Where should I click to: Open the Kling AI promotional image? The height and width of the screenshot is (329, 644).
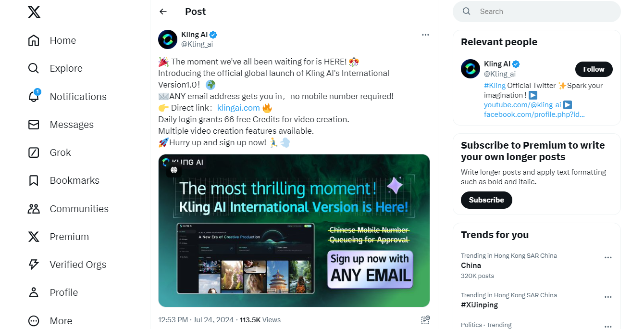pyautogui.click(x=294, y=230)
